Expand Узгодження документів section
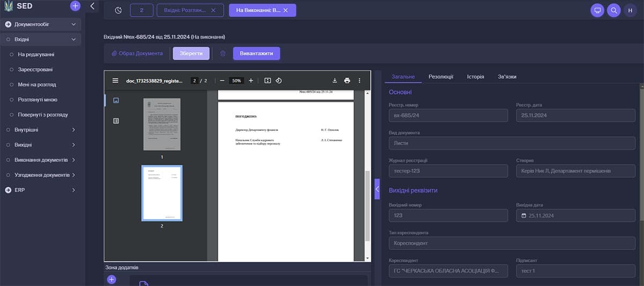644x286 pixels. click(74, 175)
